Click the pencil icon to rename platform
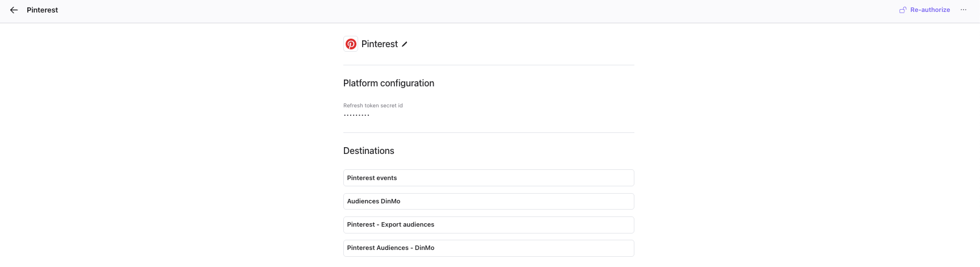The height and width of the screenshot is (267, 980). pyautogui.click(x=405, y=44)
